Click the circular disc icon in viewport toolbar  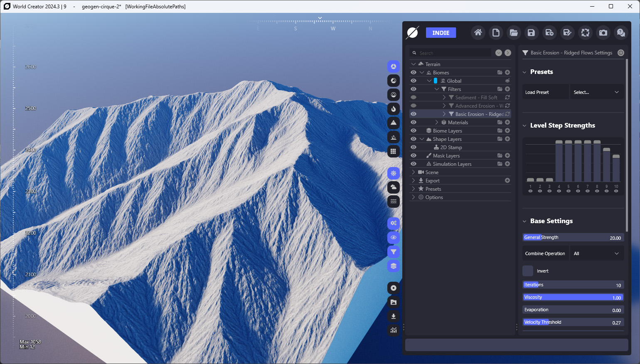coord(394,288)
